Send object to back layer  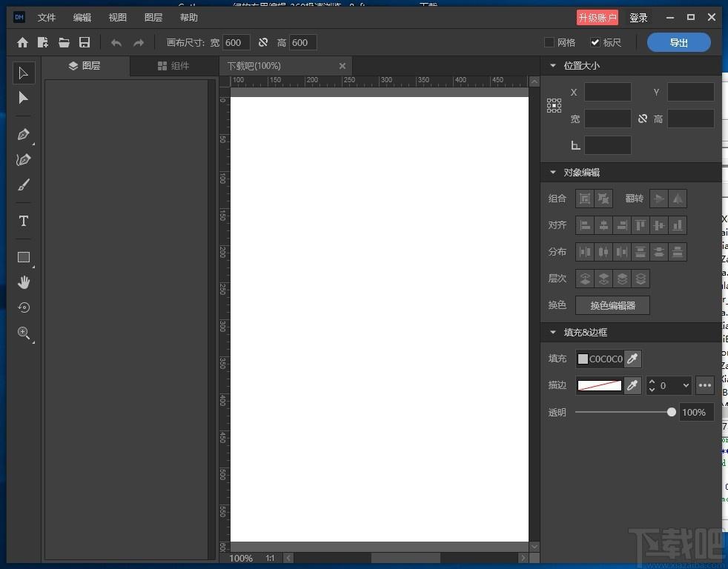[x=641, y=279]
